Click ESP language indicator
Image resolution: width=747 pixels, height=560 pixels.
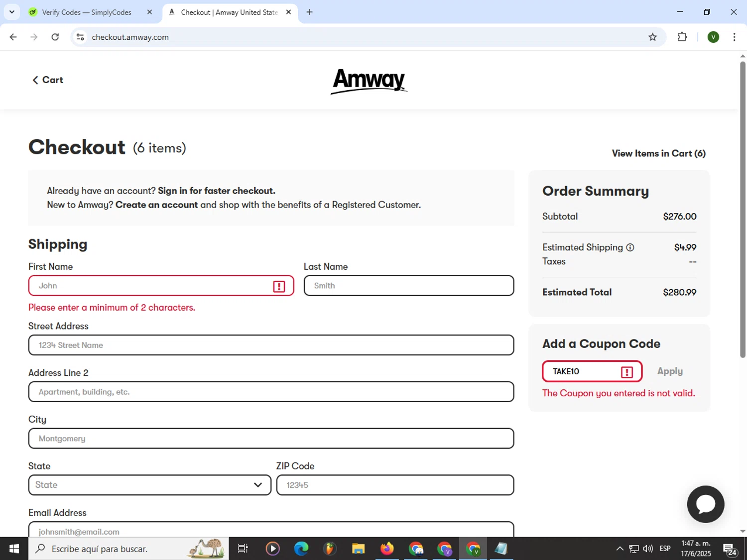pyautogui.click(x=665, y=549)
